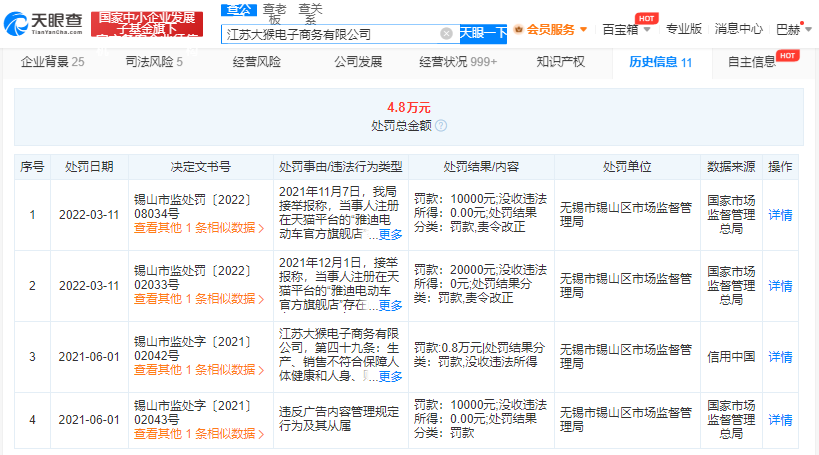Open 百宝箱 in the top navigation
Viewport: 819px width, 455px height.
pos(621,29)
